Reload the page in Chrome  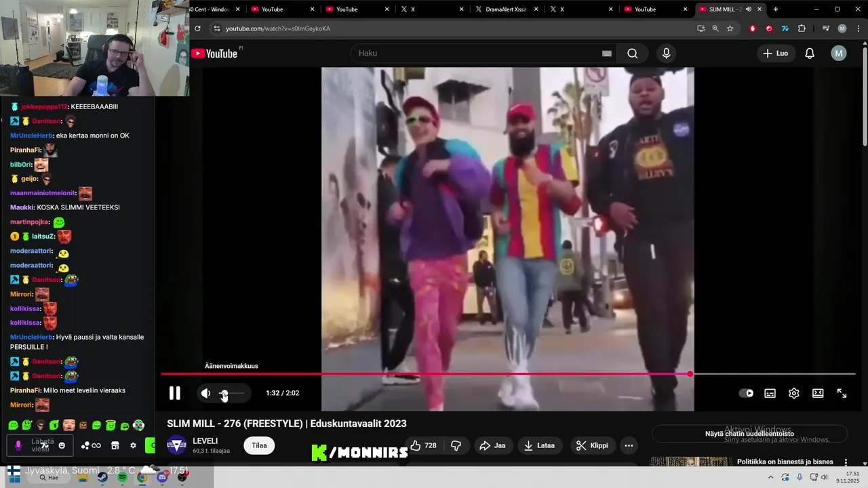pos(197,28)
